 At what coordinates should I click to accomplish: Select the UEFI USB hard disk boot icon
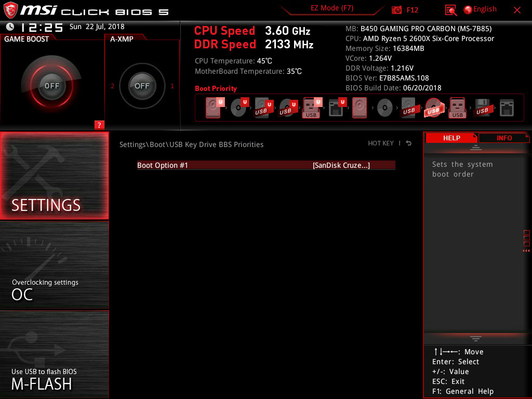[x=263, y=108]
